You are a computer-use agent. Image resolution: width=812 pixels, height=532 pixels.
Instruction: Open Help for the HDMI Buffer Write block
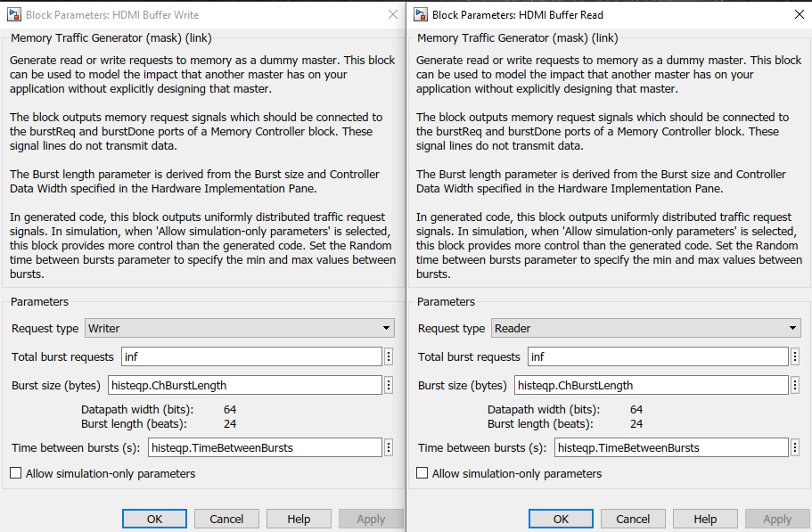coord(299,519)
